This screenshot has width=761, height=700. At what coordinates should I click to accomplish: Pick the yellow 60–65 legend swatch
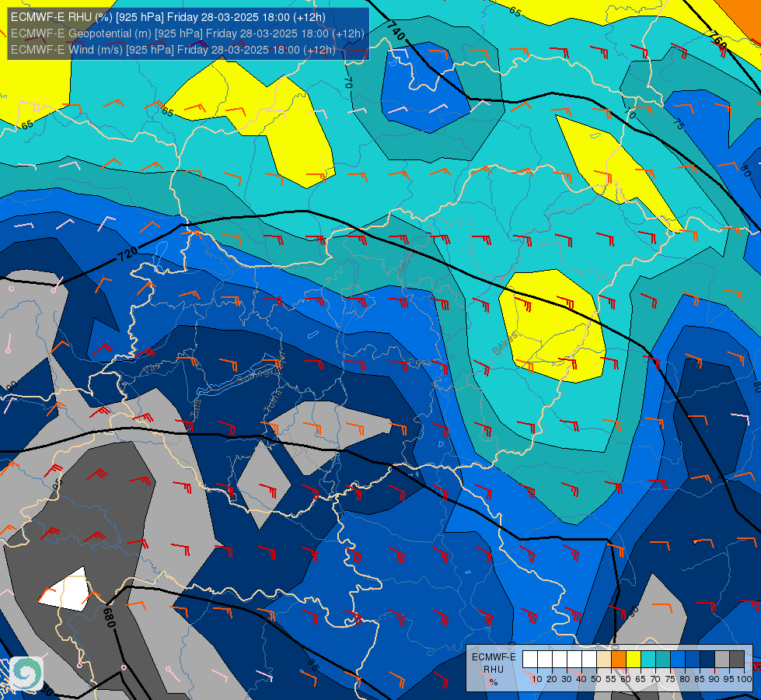(x=634, y=660)
